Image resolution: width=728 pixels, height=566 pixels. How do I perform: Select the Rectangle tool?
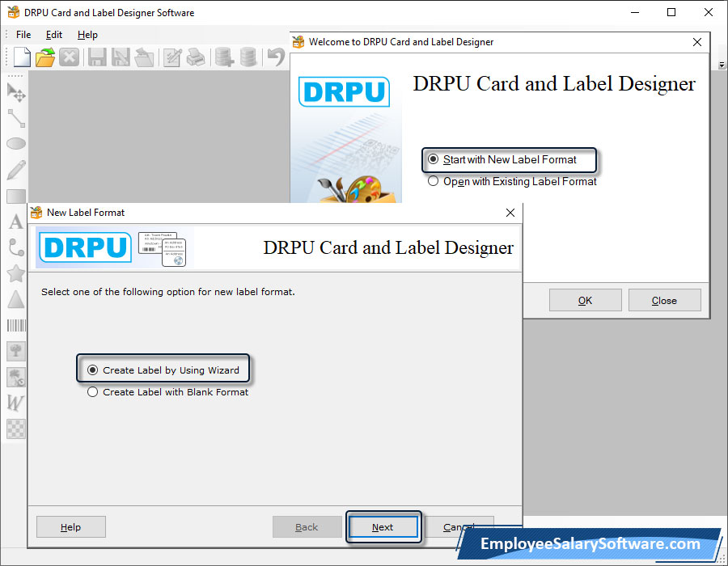(16, 196)
